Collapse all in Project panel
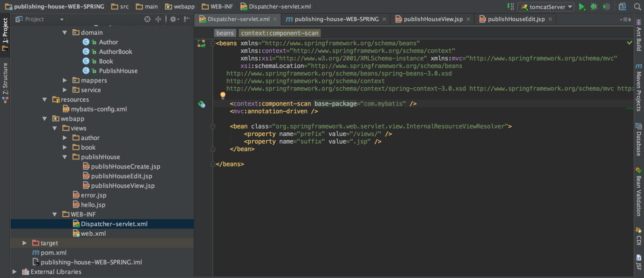Image resolution: width=644 pixels, height=278 pixels. click(x=158, y=19)
